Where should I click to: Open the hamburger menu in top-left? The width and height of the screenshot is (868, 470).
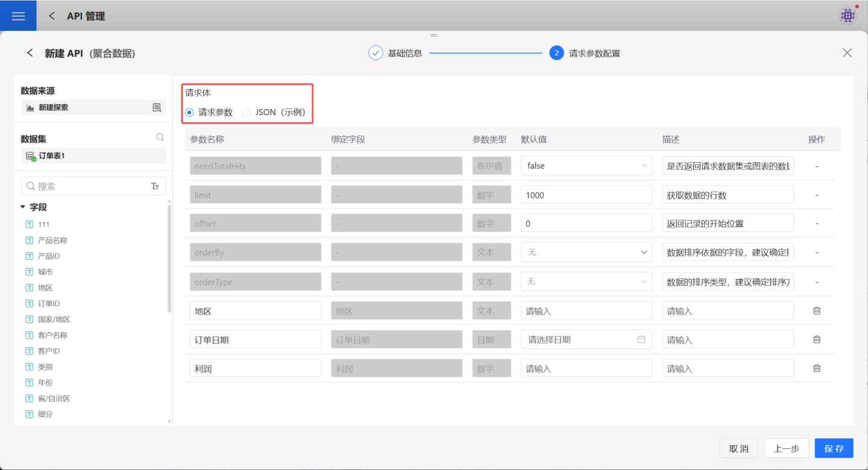coord(18,16)
